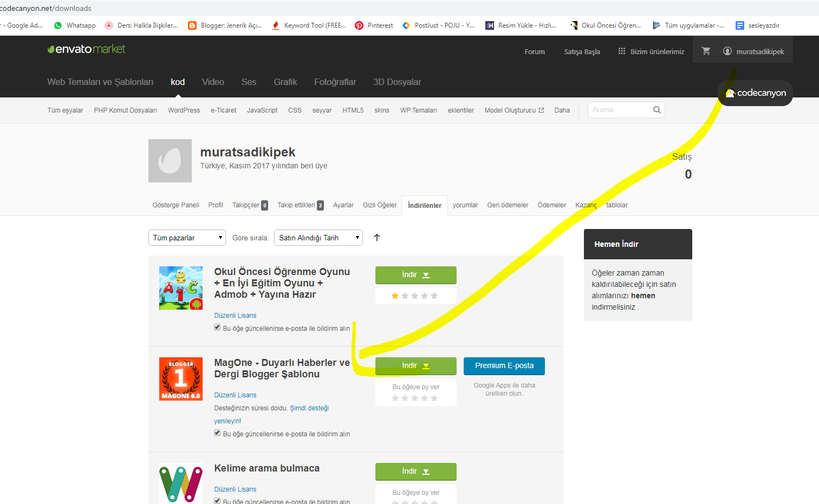Expand İndir button for Okul Öncesi
The image size is (819, 504).
point(416,275)
